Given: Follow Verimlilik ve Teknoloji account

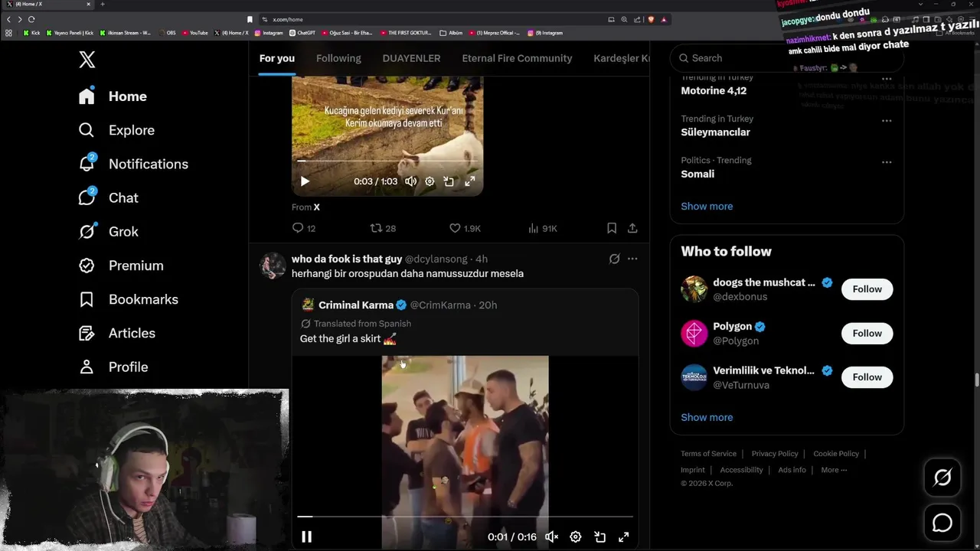Looking at the screenshot, I should click(867, 377).
